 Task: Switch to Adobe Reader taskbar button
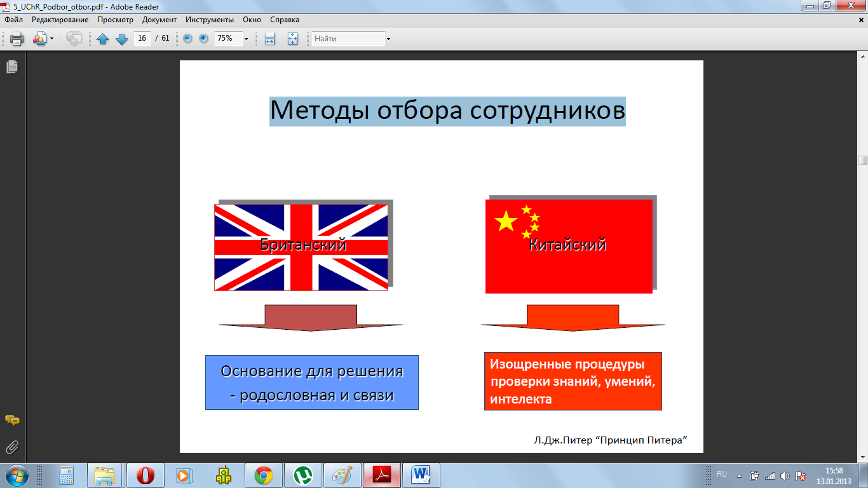[x=382, y=475]
